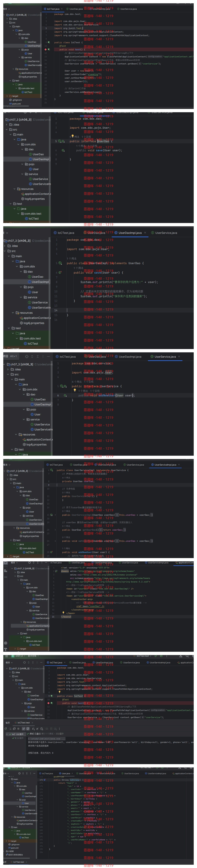Screen dimensions: 197x868
Task: Click 'System.out.println("保存用户信息到数据库")' line
Action: (x=114, y=296)
